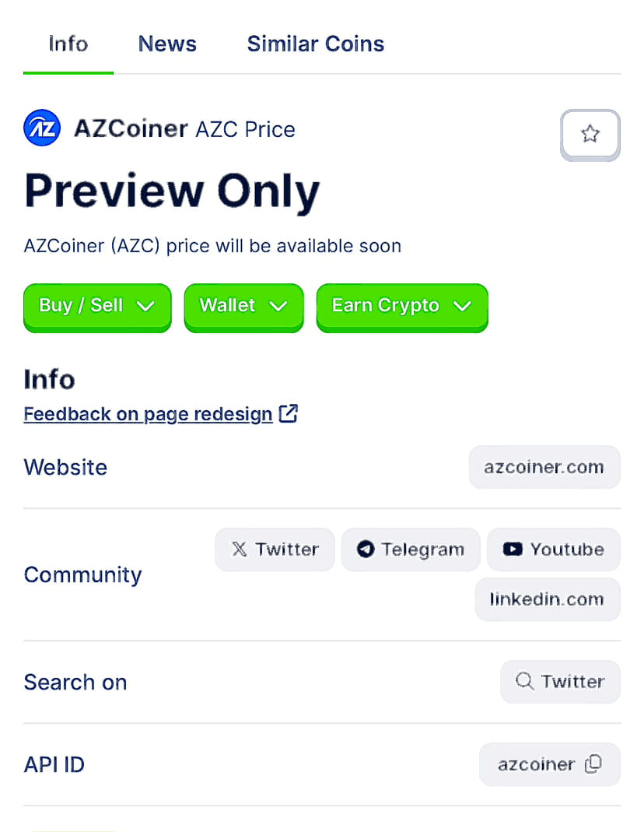Open the Feedback on page redesign link
This screenshot has height=832, width=644.
pyautogui.click(x=148, y=414)
